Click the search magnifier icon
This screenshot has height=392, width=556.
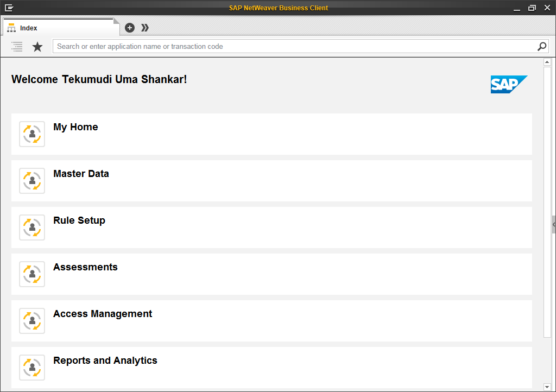click(x=541, y=47)
